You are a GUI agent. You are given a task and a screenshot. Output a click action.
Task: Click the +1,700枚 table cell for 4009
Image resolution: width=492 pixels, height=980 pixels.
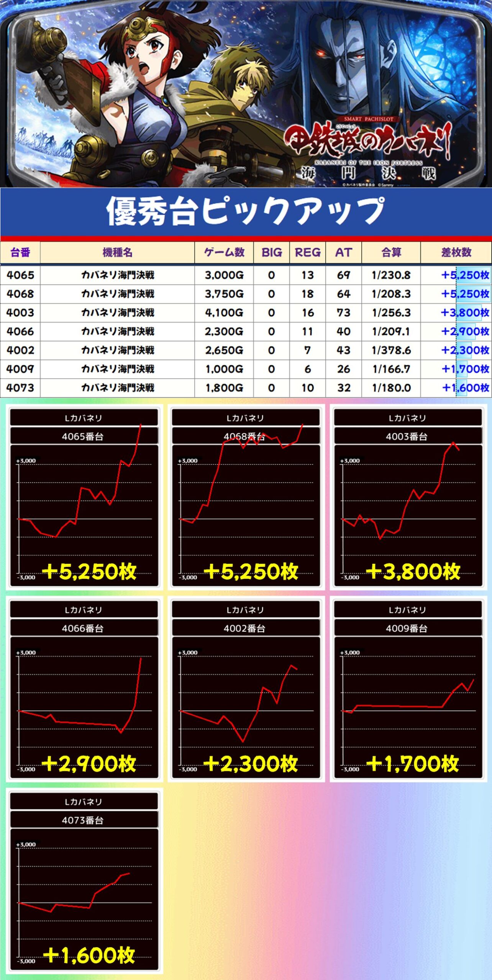coord(456,369)
